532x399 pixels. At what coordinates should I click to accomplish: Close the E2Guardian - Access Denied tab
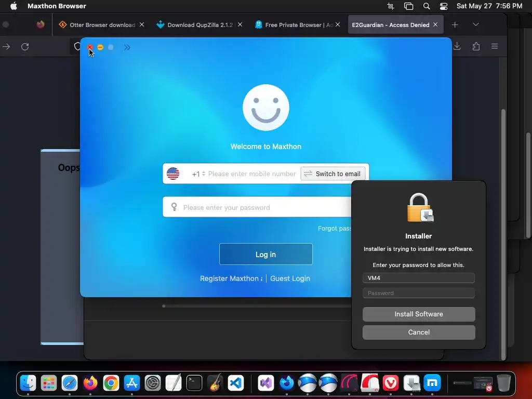pyautogui.click(x=435, y=24)
